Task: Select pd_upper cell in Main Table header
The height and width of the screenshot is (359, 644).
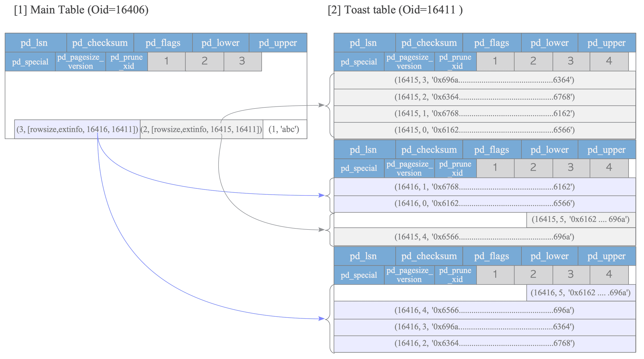Action: point(278,43)
